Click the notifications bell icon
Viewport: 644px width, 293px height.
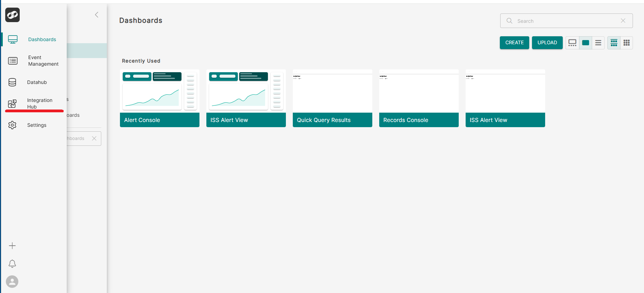click(12, 264)
